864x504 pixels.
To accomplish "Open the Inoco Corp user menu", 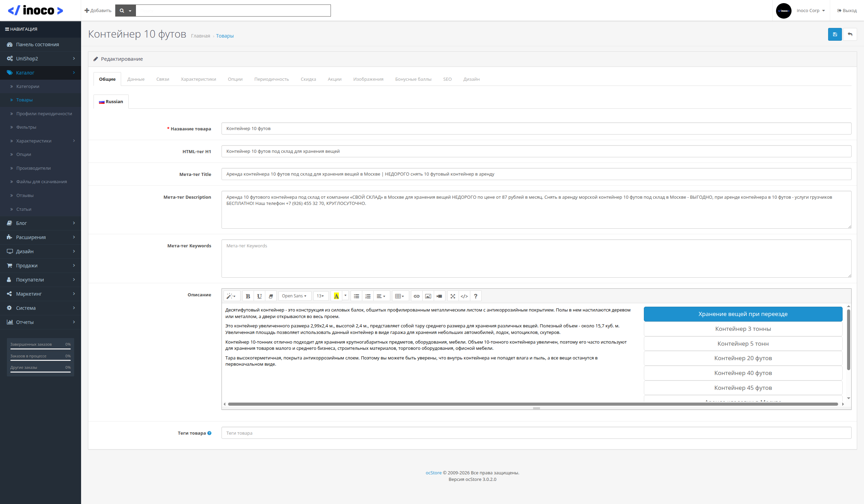I will (x=810, y=11).
